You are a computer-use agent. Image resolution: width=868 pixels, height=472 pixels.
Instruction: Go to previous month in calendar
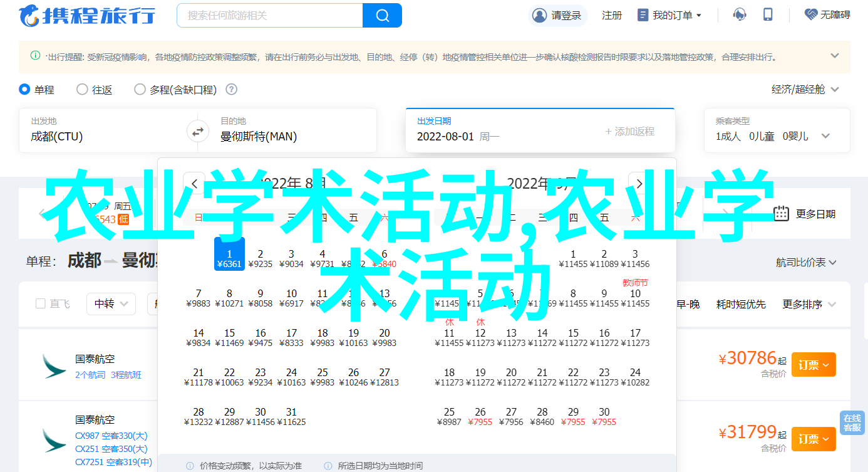194,183
